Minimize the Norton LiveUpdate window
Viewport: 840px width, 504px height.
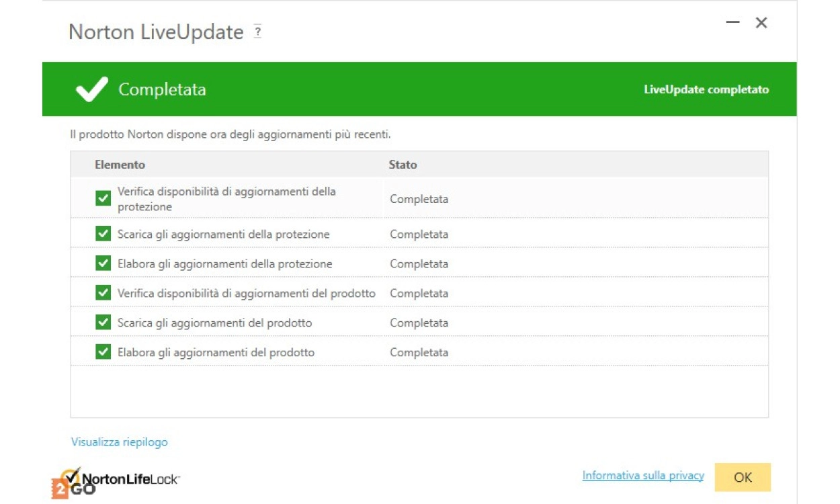pos(732,23)
